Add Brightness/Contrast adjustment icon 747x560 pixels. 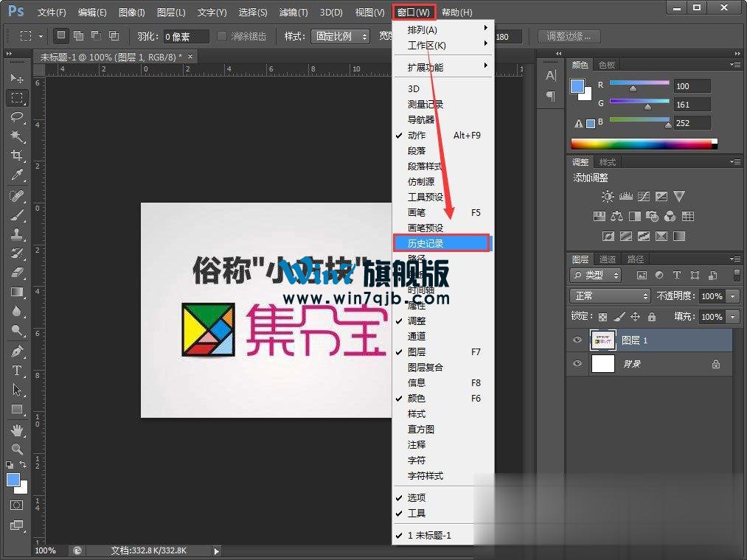coord(608,196)
